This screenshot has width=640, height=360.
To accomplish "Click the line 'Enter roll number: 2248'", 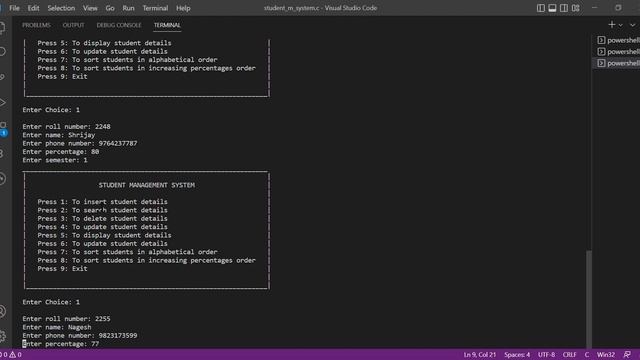I will [x=66, y=127].
